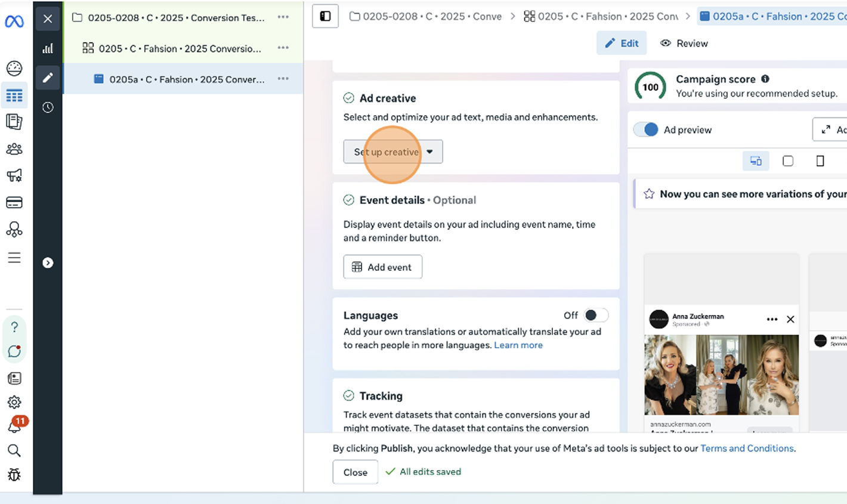This screenshot has width=847, height=504.
Task: Open the Audiences people icon
Action: pyautogui.click(x=14, y=149)
